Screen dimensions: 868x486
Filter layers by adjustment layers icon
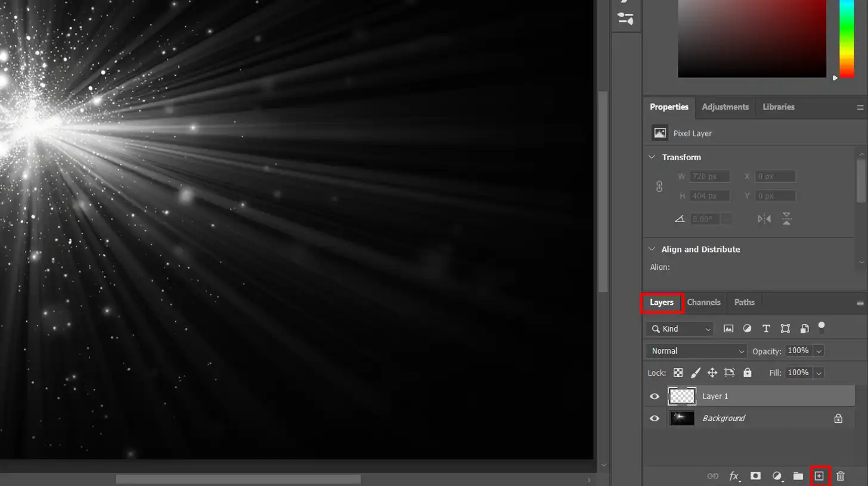pyautogui.click(x=747, y=328)
